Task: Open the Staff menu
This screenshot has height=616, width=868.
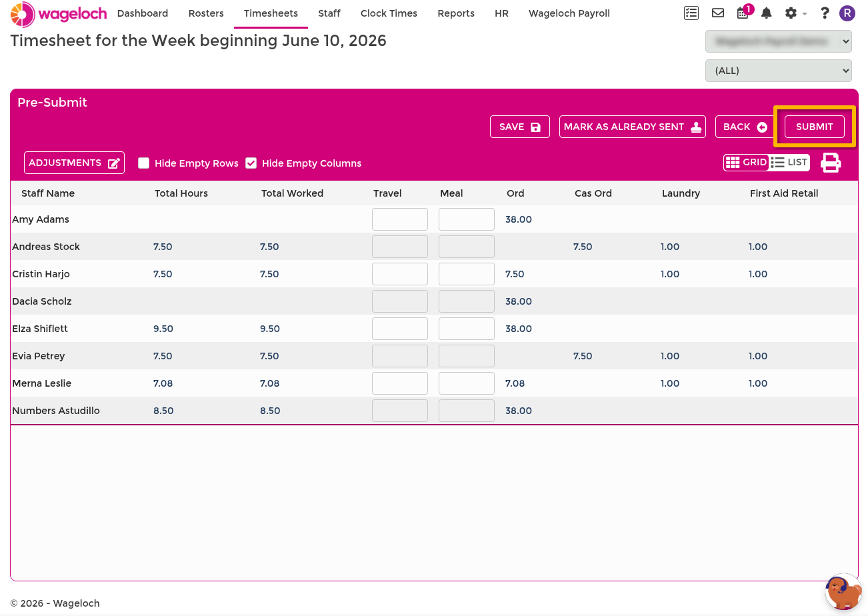Action: click(x=329, y=13)
